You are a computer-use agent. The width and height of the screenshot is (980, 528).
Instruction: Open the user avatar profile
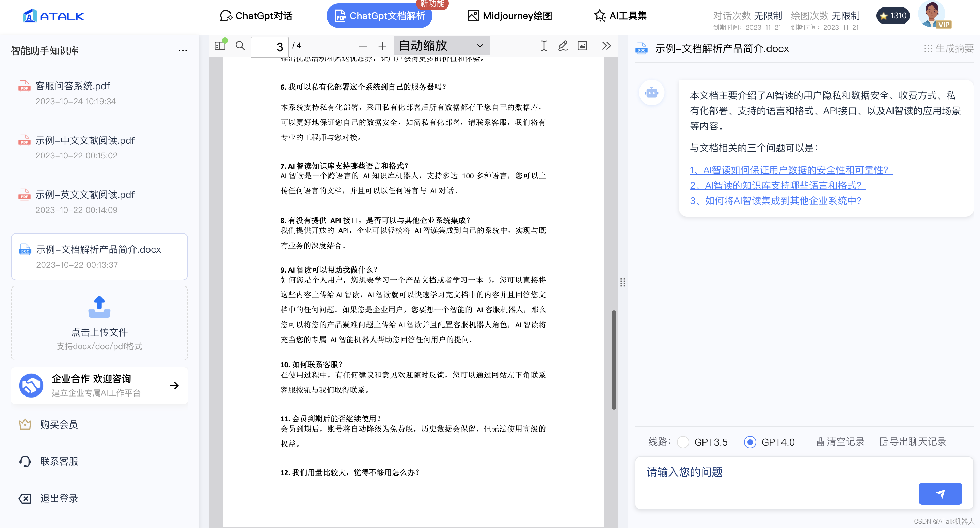point(931,14)
